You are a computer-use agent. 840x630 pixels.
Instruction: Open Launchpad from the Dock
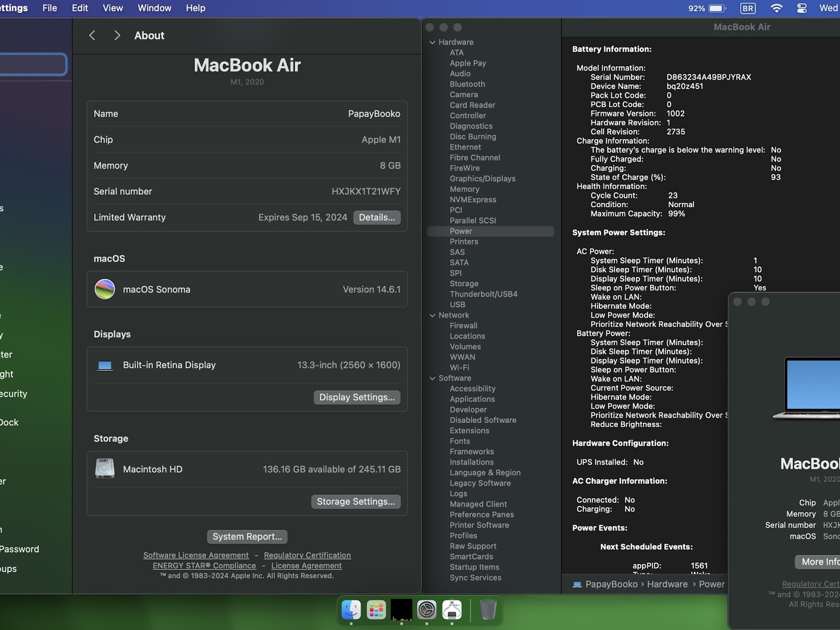click(x=376, y=609)
